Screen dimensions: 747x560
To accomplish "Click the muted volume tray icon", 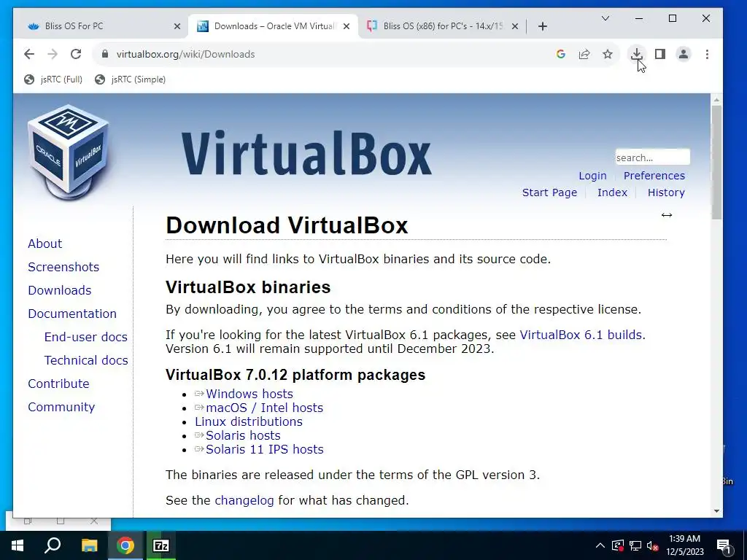I will click(x=652, y=545).
